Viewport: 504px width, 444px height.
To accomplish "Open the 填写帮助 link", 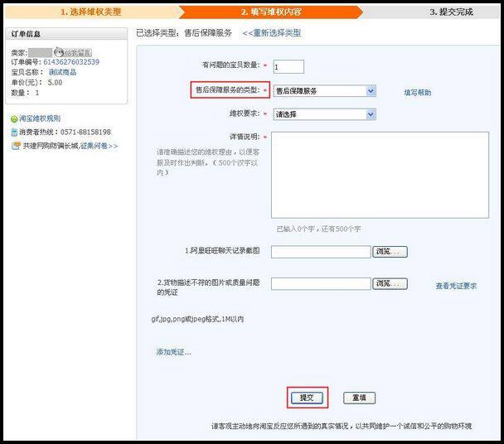I will pos(417,93).
